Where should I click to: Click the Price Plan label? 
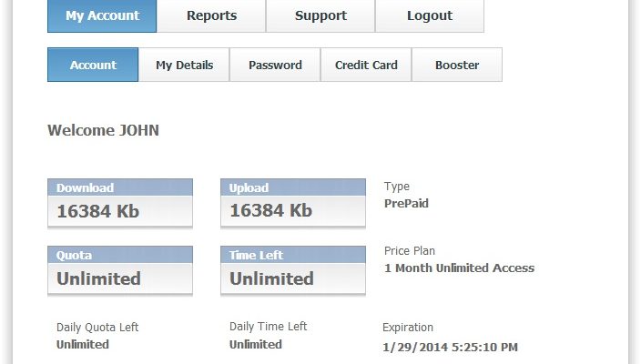(x=409, y=251)
